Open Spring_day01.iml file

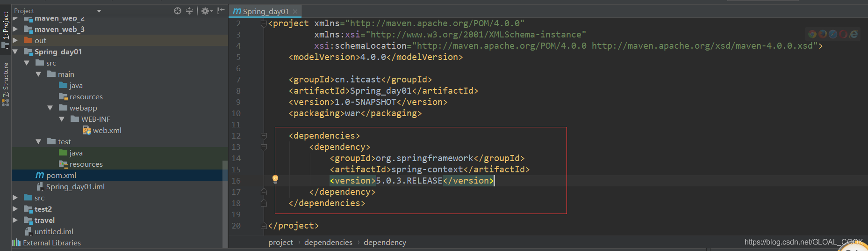click(71, 186)
